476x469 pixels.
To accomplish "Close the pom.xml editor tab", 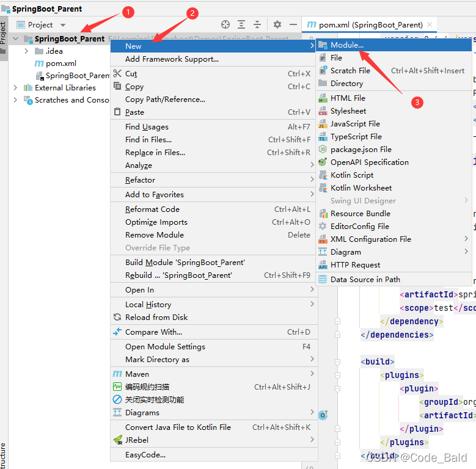I will pos(430,24).
